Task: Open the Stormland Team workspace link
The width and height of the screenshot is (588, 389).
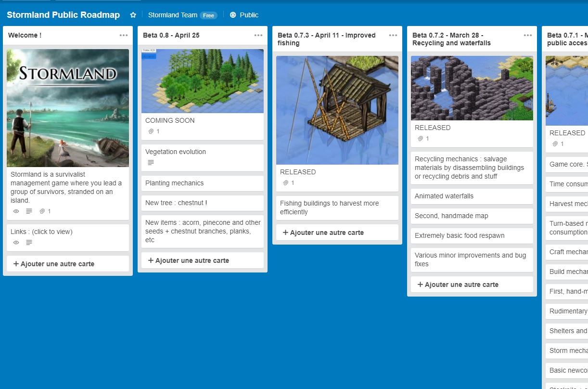Action: point(173,15)
